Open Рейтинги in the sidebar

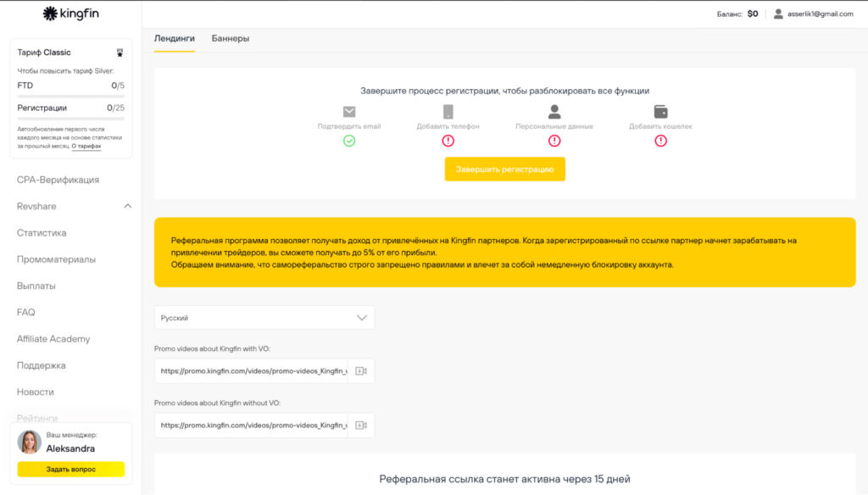point(37,418)
